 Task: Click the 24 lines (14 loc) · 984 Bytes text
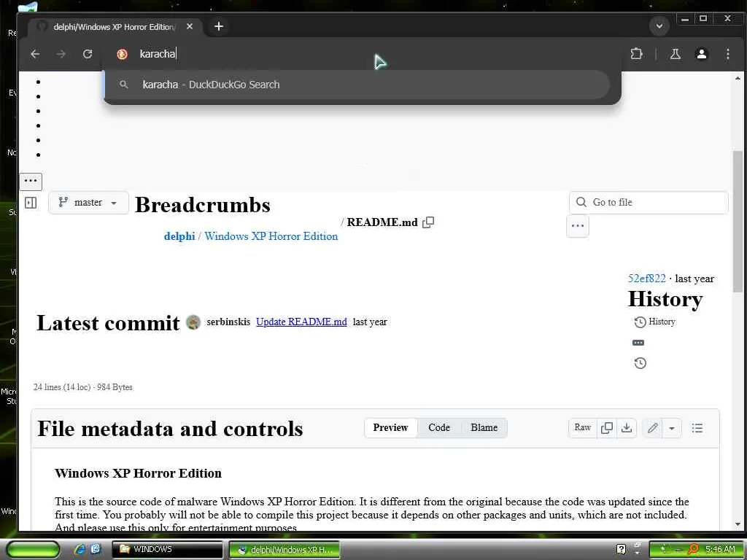[x=83, y=387]
